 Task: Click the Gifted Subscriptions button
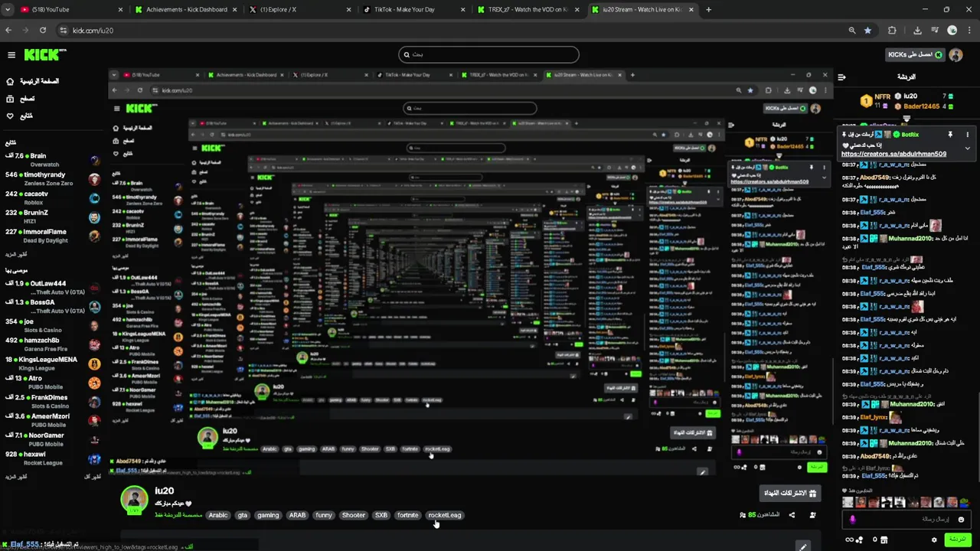tap(790, 493)
